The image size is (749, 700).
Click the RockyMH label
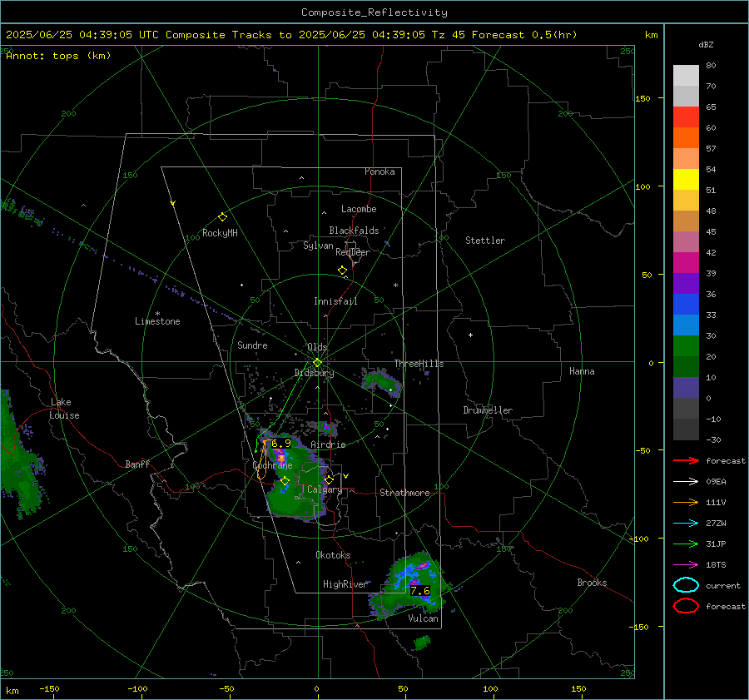[220, 233]
